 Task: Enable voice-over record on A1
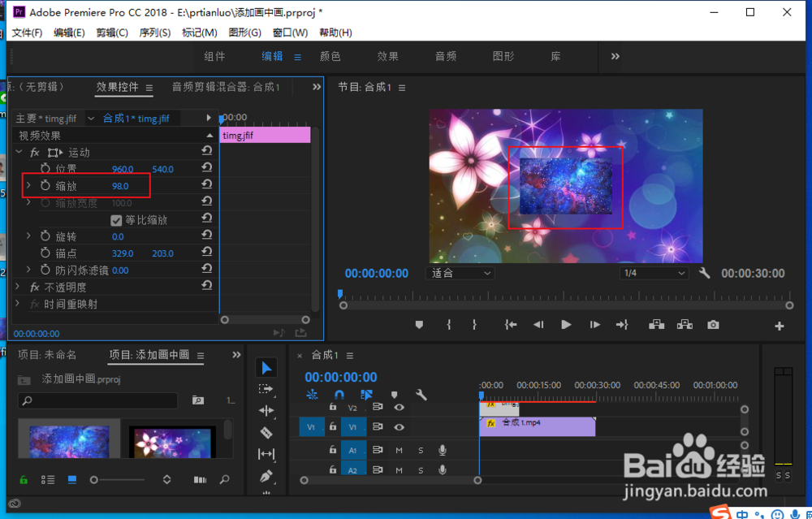click(443, 451)
